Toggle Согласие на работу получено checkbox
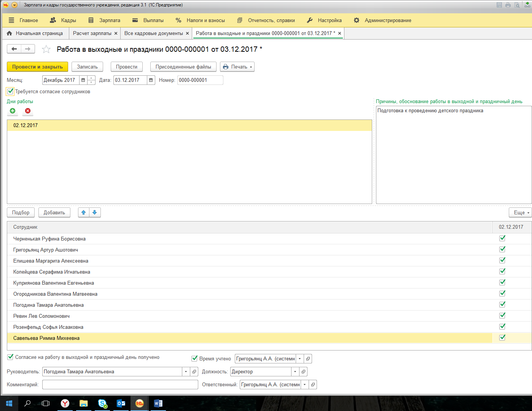 coord(10,357)
